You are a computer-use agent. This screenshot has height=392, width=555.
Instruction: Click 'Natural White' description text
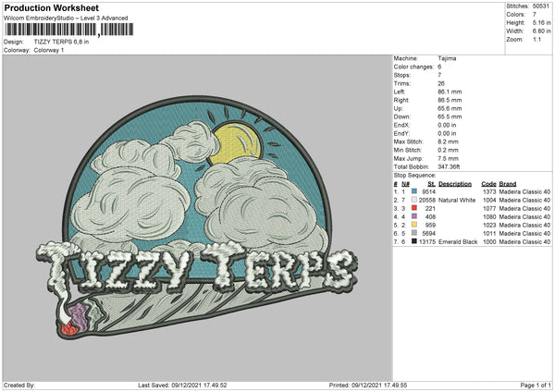[457, 201]
